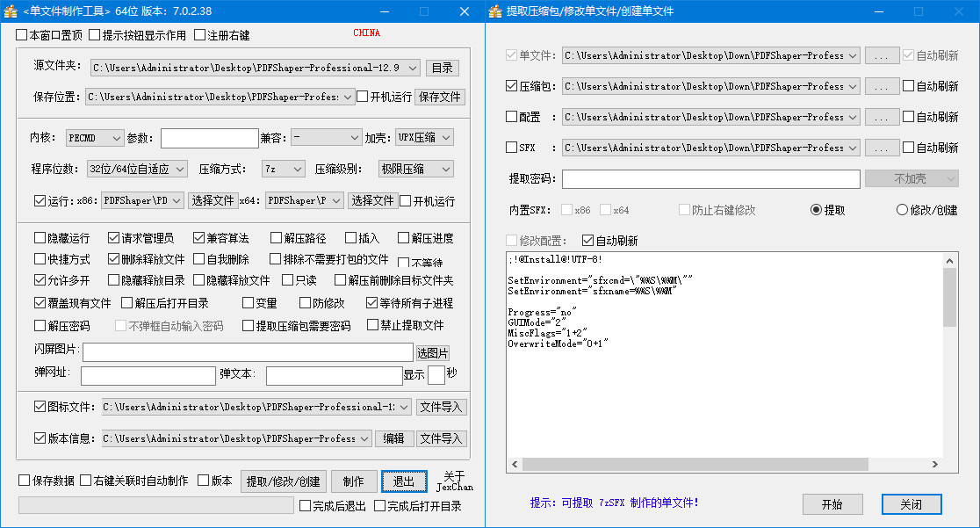Expand the 程序位数 dropdown
The height and width of the screenshot is (528, 980).
pos(180,169)
